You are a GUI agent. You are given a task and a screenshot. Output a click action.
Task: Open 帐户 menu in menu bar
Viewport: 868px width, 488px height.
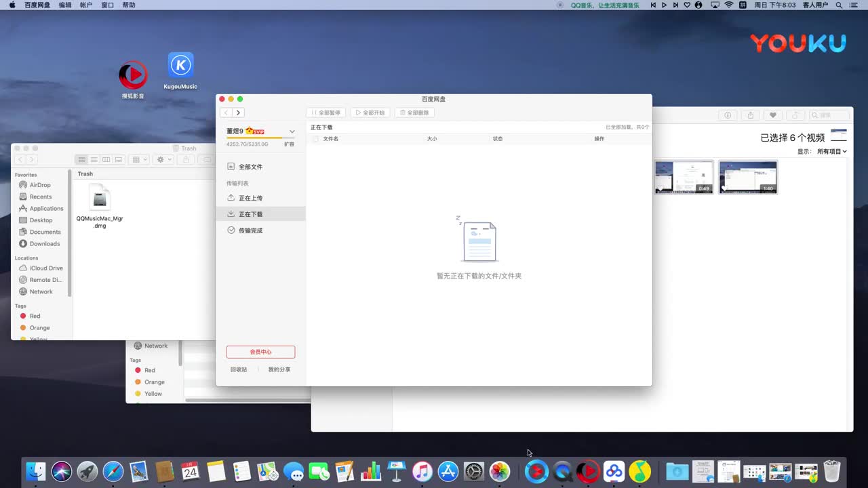tap(86, 5)
